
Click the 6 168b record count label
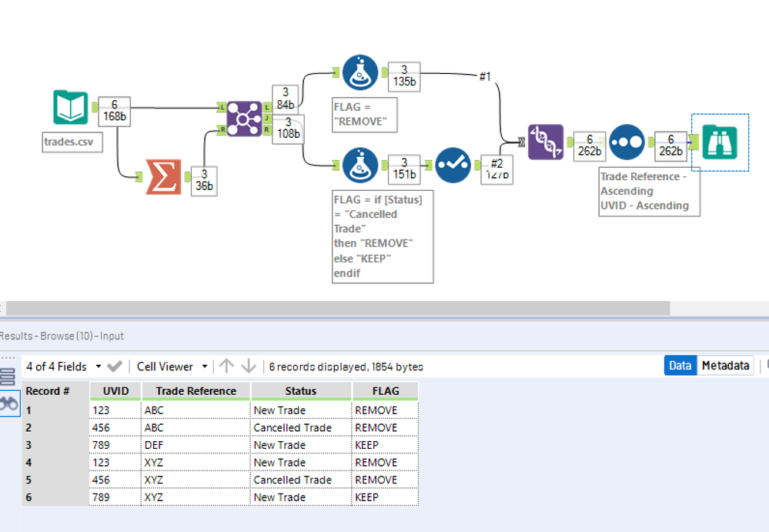click(114, 112)
